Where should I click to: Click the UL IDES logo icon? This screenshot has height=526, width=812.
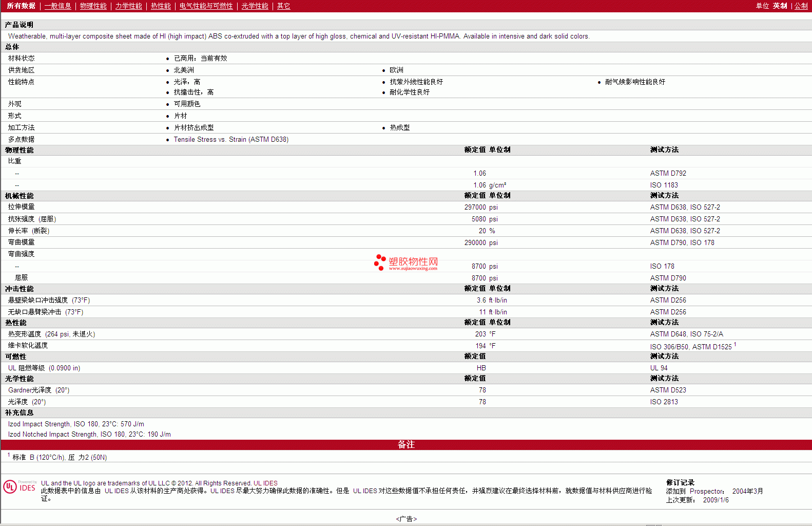tap(20, 486)
